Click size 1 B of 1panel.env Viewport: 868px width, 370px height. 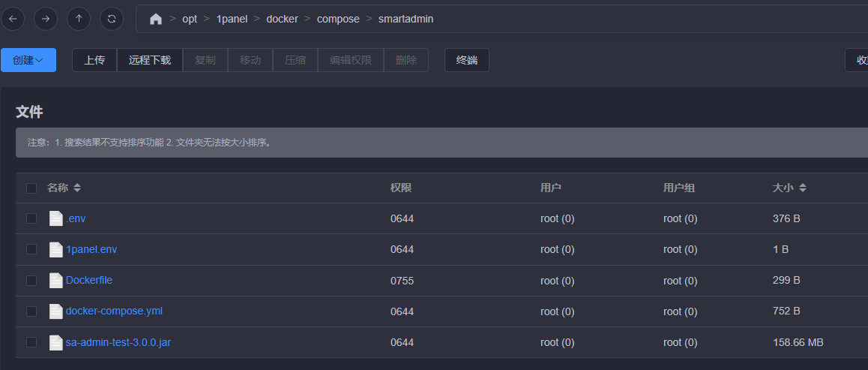(x=780, y=250)
